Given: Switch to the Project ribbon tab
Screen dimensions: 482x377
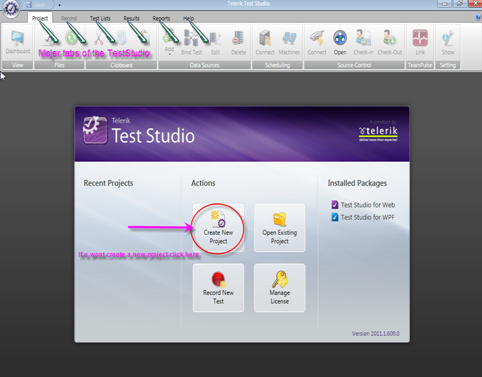Looking at the screenshot, I should coord(40,18).
